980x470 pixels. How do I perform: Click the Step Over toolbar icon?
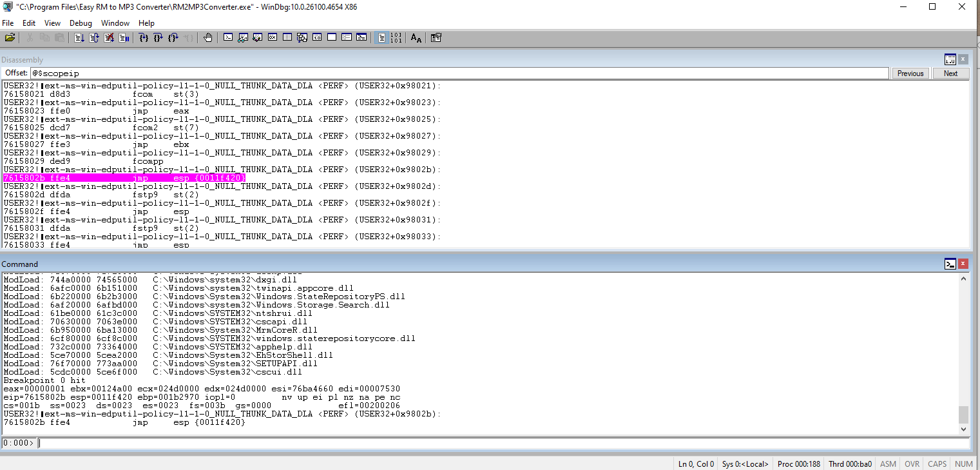158,38
